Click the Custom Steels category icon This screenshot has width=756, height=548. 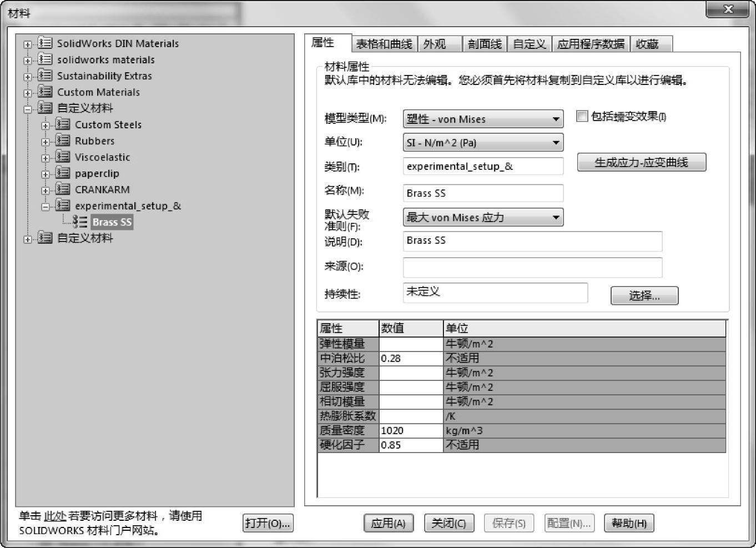[63, 124]
